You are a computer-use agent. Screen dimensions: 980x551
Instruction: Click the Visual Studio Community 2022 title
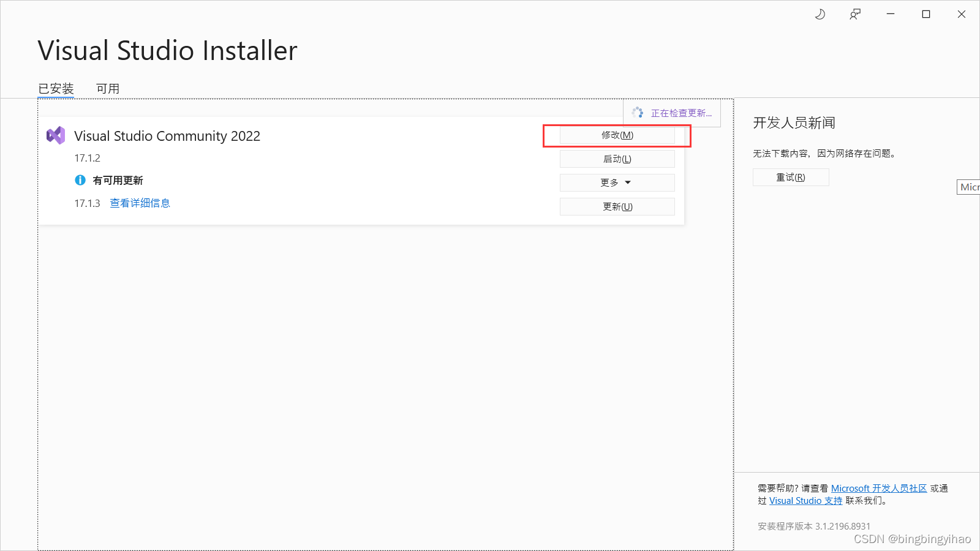[167, 136]
